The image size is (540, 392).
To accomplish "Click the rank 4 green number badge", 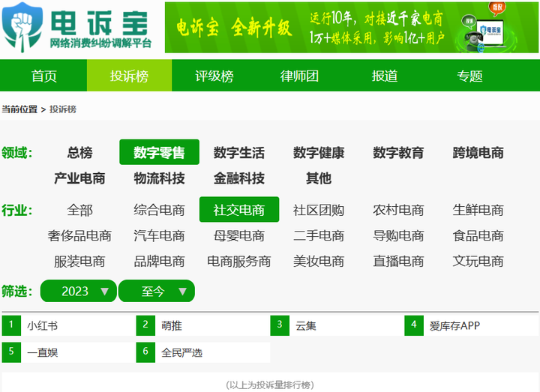I will coord(414,325).
